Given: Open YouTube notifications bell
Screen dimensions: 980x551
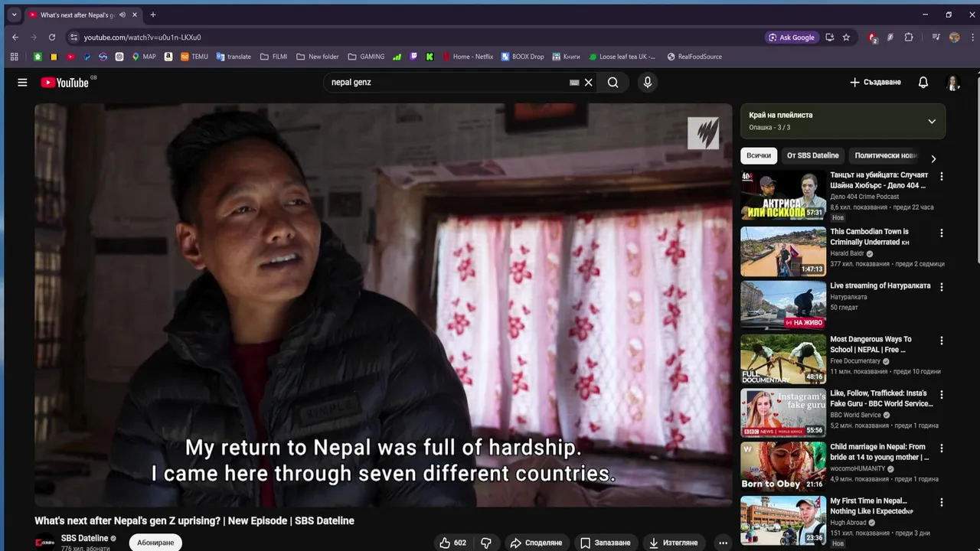Looking at the screenshot, I should (x=923, y=83).
